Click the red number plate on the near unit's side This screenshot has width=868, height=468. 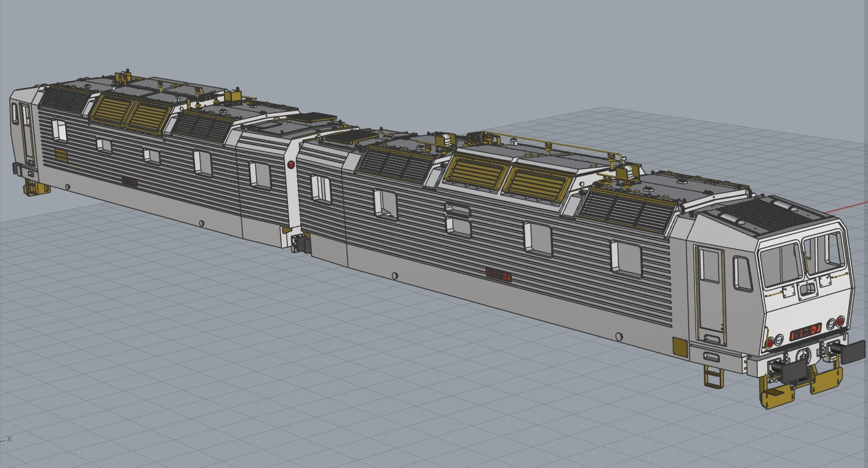pyautogui.click(x=498, y=274)
